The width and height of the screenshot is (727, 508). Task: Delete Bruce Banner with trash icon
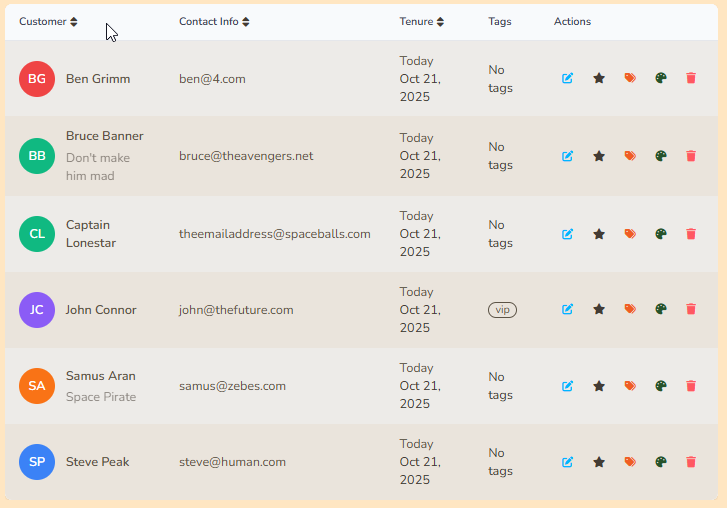pyautogui.click(x=691, y=156)
